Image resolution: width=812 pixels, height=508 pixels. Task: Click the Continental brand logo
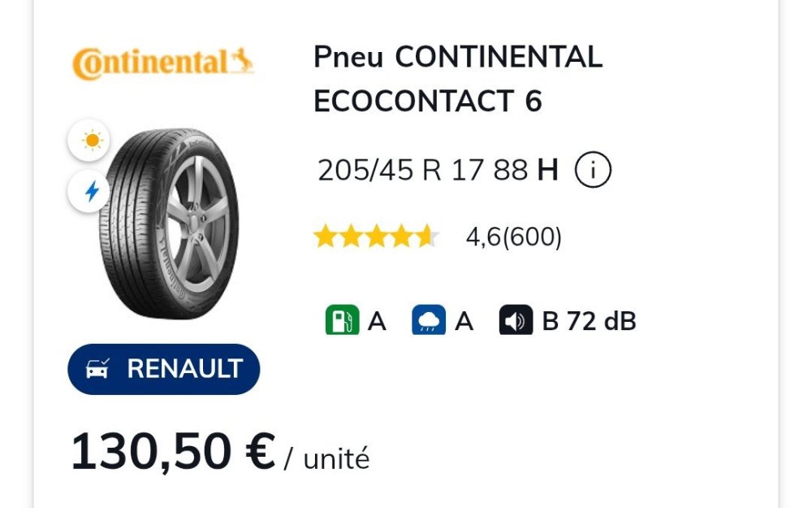(163, 63)
